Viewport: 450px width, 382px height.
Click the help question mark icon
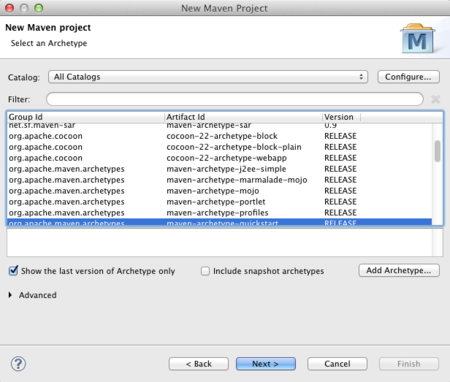(18, 364)
